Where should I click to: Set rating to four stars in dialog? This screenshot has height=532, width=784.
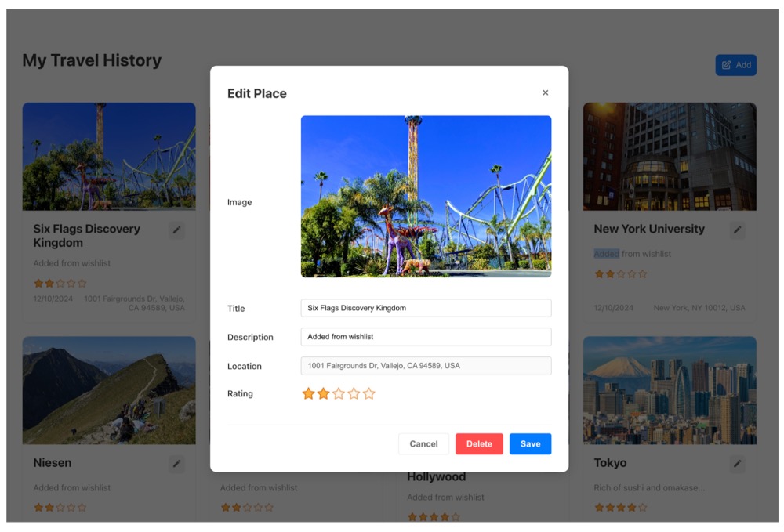354,393
